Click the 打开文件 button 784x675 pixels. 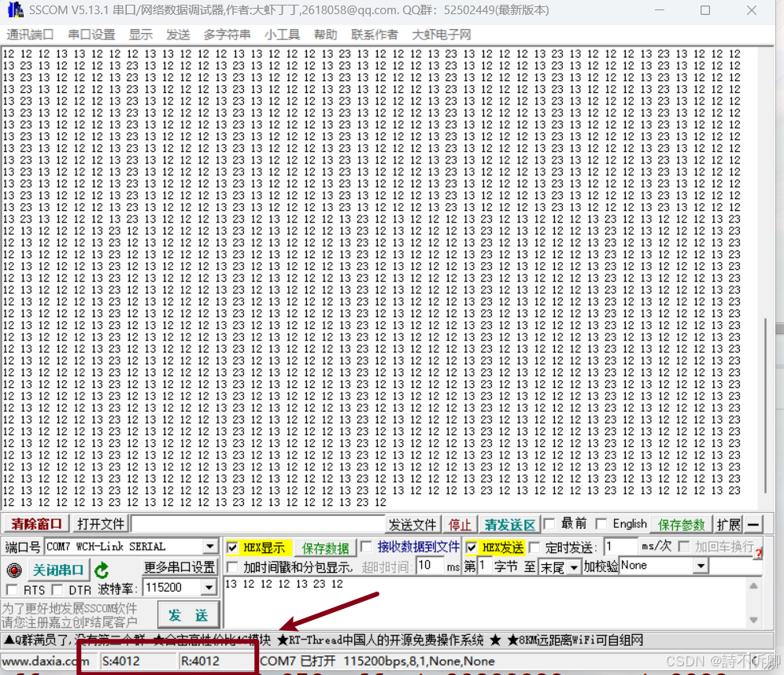(x=100, y=524)
